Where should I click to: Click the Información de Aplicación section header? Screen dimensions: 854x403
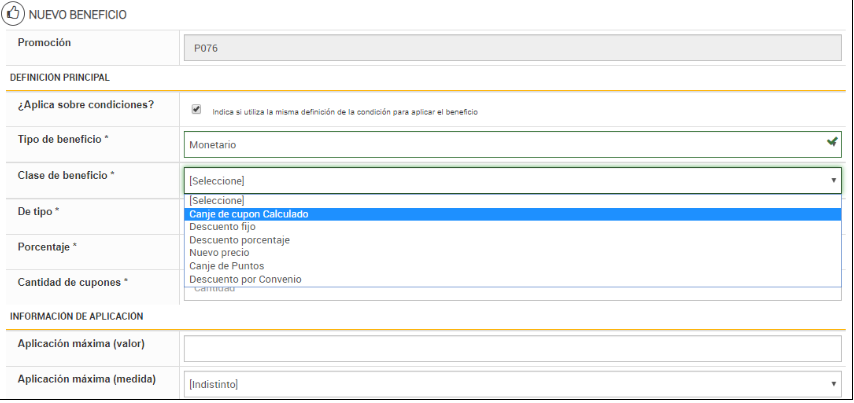pyautogui.click(x=76, y=316)
